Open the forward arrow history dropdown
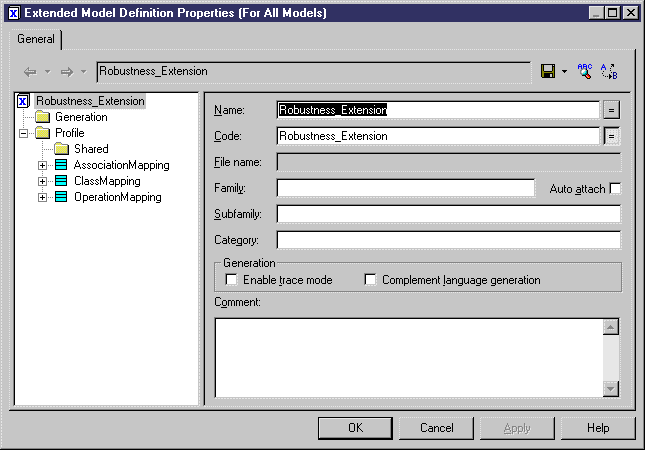645x450 pixels. tap(84, 72)
